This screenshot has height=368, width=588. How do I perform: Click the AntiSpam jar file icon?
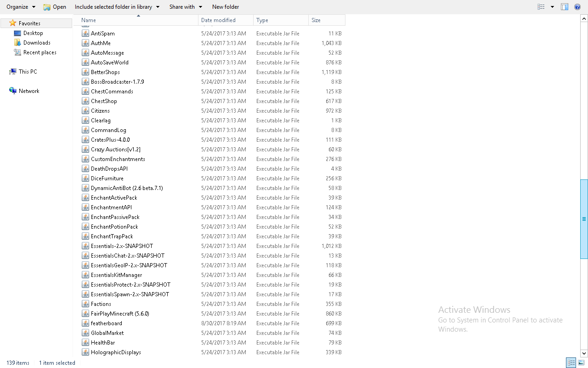click(85, 33)
